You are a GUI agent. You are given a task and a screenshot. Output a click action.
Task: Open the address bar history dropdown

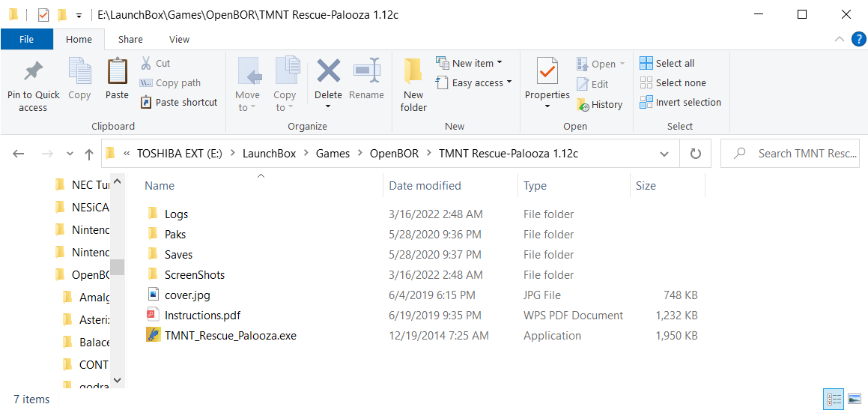coord(665,154)
